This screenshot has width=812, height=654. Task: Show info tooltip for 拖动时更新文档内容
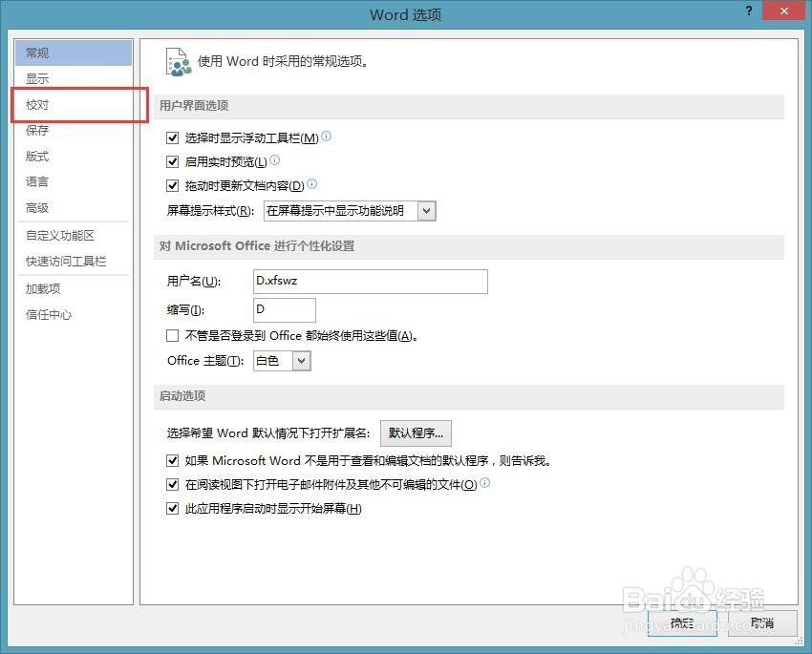[x=311, y=183]
